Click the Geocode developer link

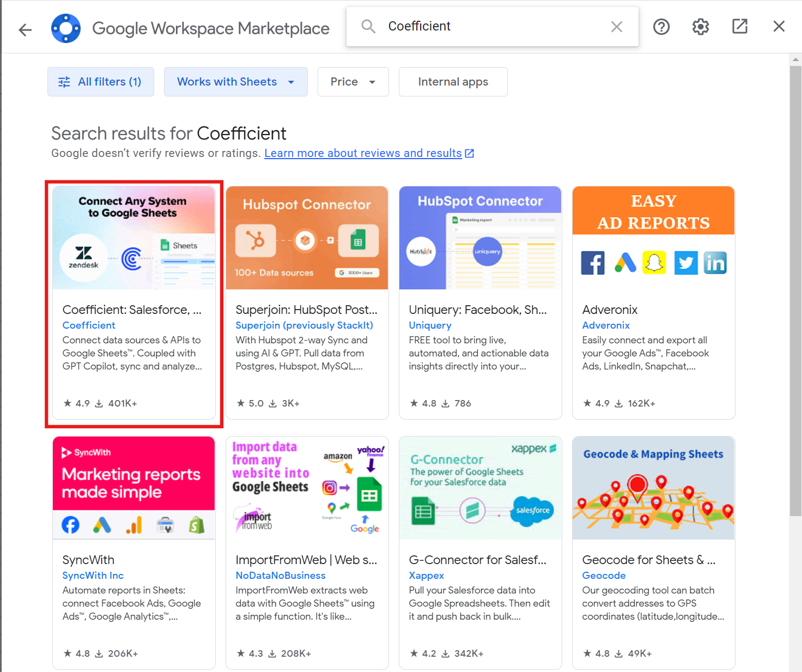point(604,576)
